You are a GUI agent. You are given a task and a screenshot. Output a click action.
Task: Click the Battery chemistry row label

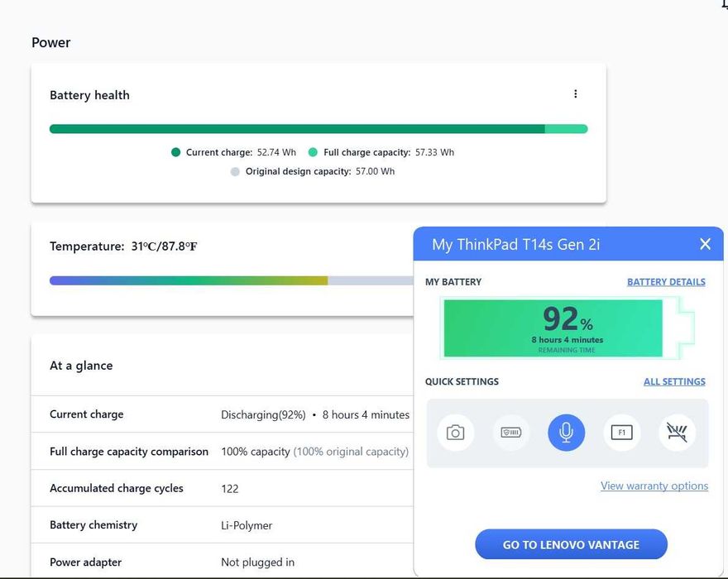click(x=93, y=525)
